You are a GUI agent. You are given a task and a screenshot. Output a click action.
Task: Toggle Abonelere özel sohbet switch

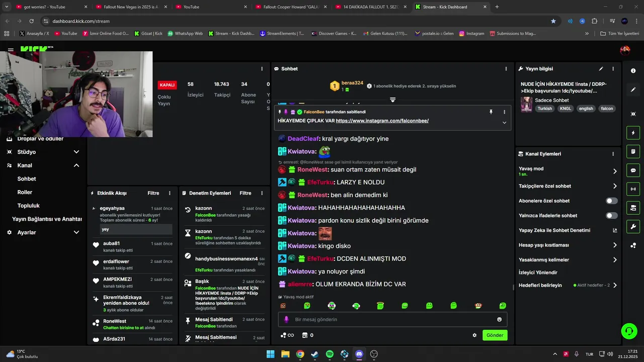point(611,201)
